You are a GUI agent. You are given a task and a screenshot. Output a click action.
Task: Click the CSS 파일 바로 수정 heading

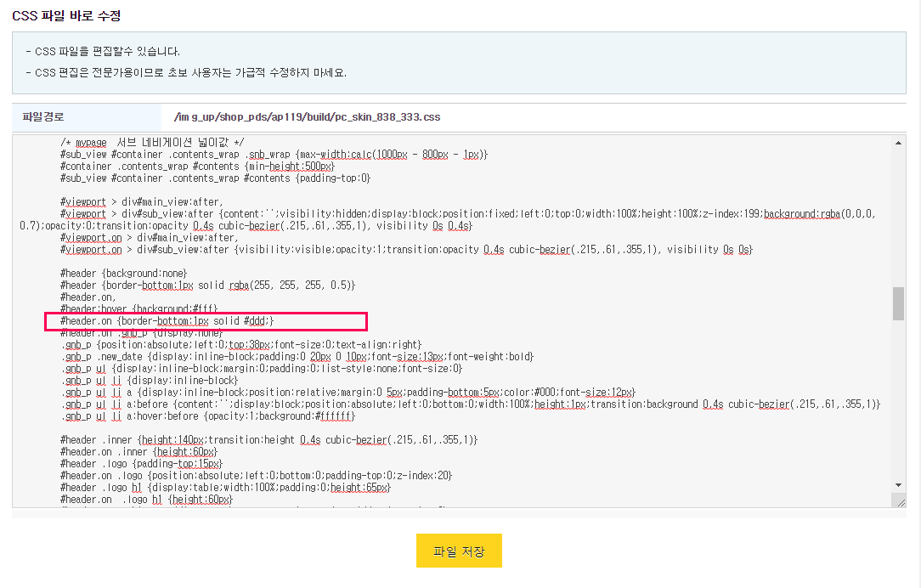[66, 16]
